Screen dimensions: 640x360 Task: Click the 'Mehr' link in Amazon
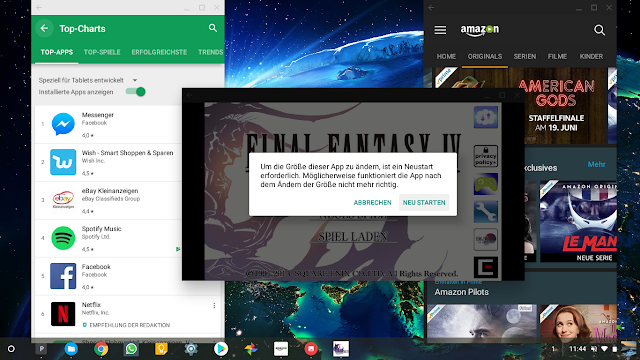[x=596, y=164]
